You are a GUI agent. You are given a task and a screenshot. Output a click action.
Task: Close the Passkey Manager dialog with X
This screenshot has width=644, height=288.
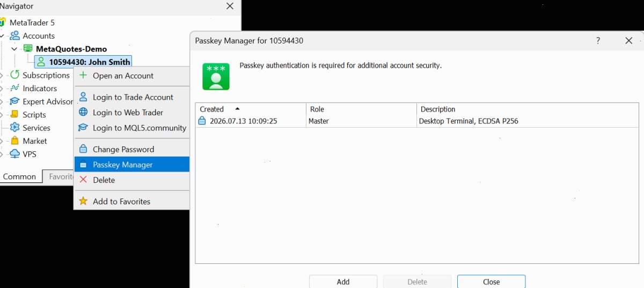tap(629, 41)
